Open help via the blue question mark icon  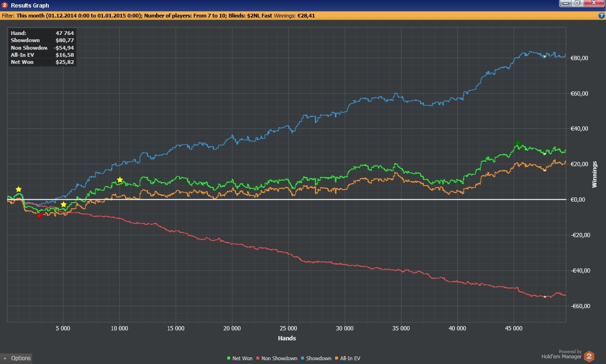(601, 16)
